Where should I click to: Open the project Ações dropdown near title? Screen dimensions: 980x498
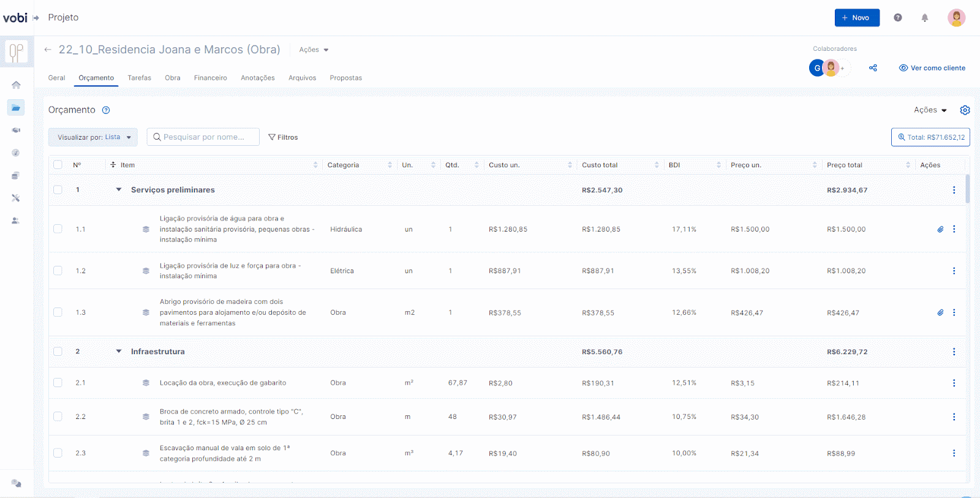[314, 50]
